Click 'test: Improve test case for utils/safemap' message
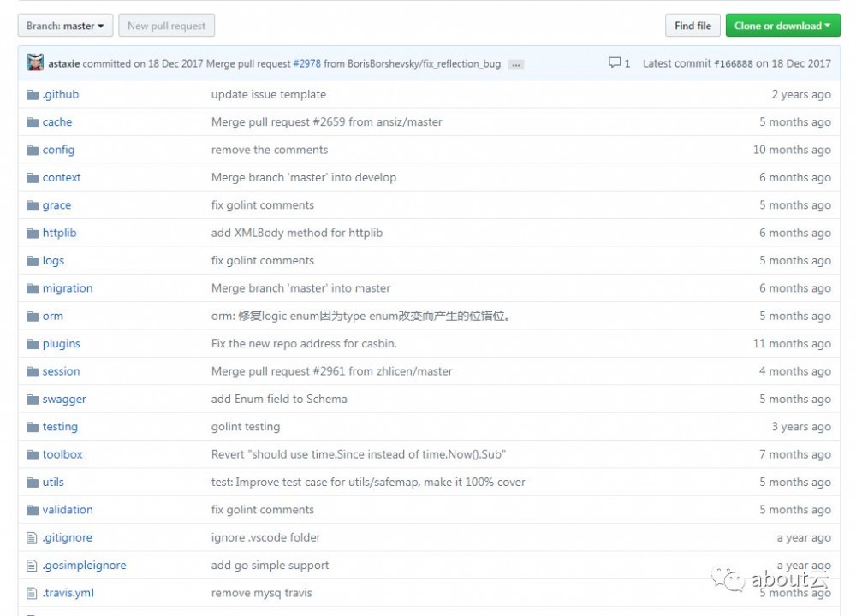The image size is (856, 616). pyautogui.click(x=368, y=483)
